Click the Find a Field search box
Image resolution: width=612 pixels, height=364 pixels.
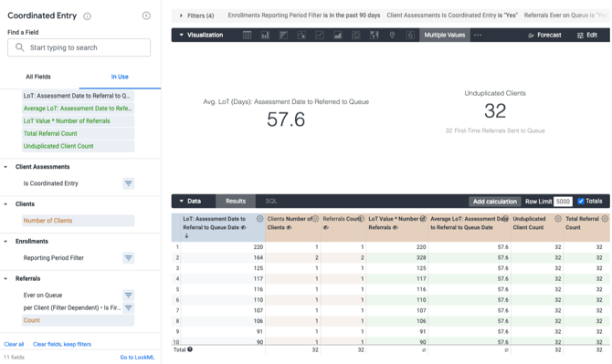79,47
